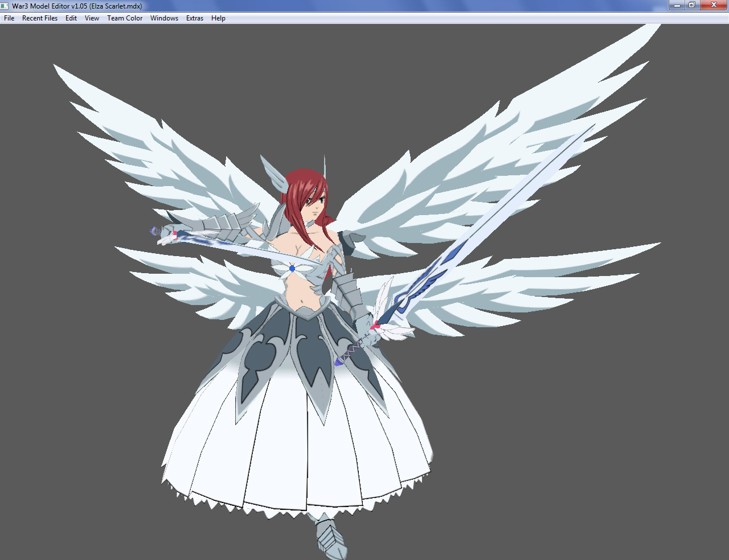Restore down the War3 Model Editor window
The height and width of the screenshot is (560, 729).
click(691, 5)
